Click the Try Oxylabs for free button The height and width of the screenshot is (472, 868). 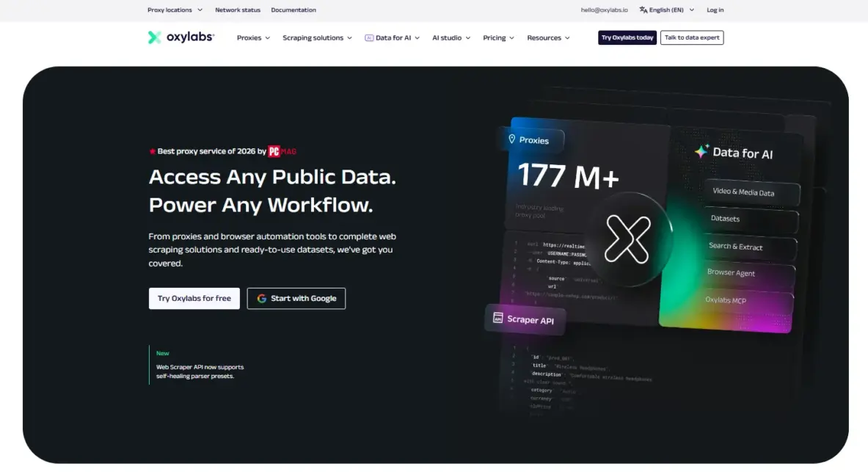pyautogui.click(x=194, y=299)
